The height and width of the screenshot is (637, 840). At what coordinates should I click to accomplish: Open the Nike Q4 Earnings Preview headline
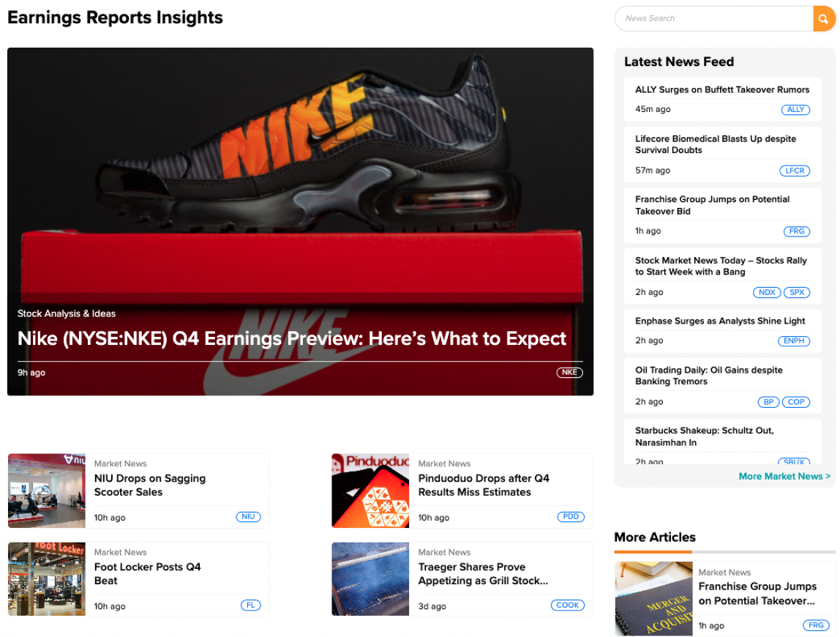click(291, 338)
